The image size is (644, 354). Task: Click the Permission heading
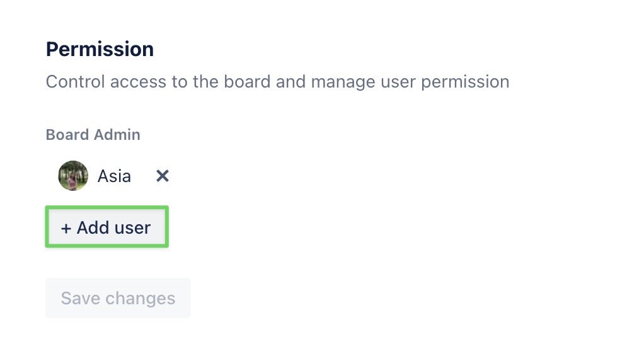tap(100, 49)
